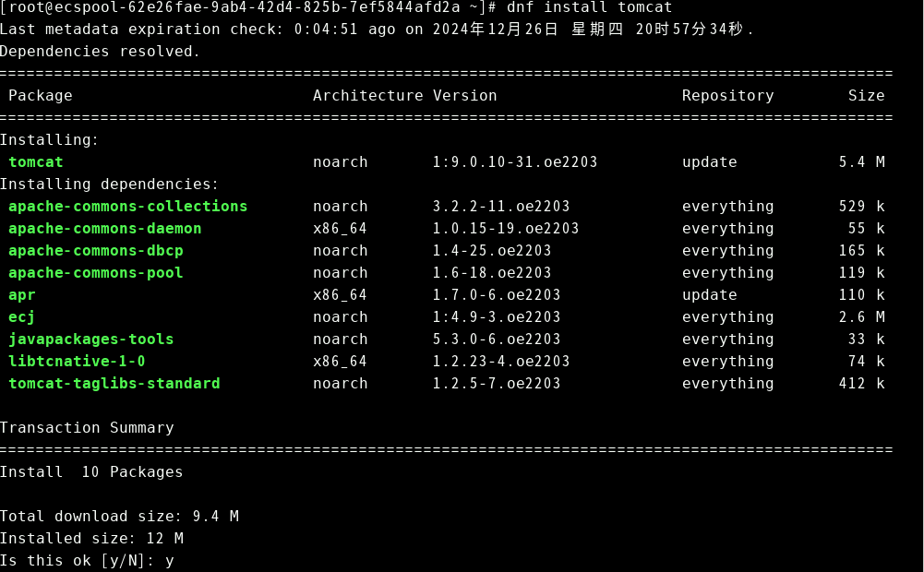Viewport: 924px width, 572px height.
Task: Click the 'Install 10 Packages' line
Action: [91, 471]
